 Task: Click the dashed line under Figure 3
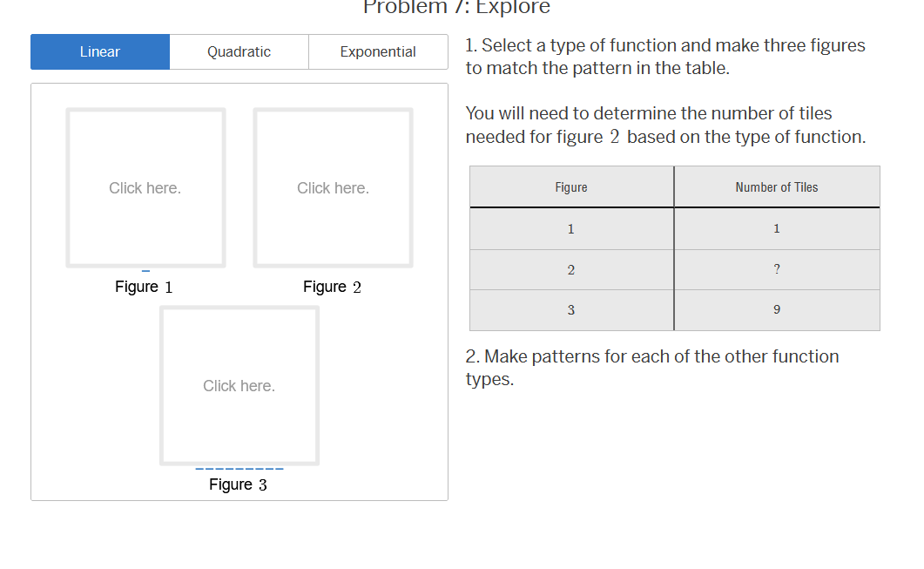239,468
